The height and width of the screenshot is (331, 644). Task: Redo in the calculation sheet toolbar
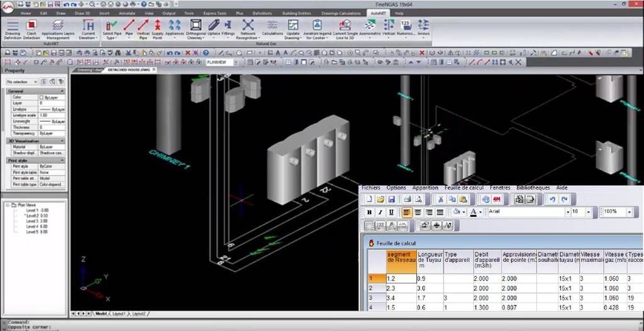pyautogui.click(x=564, y=199)
